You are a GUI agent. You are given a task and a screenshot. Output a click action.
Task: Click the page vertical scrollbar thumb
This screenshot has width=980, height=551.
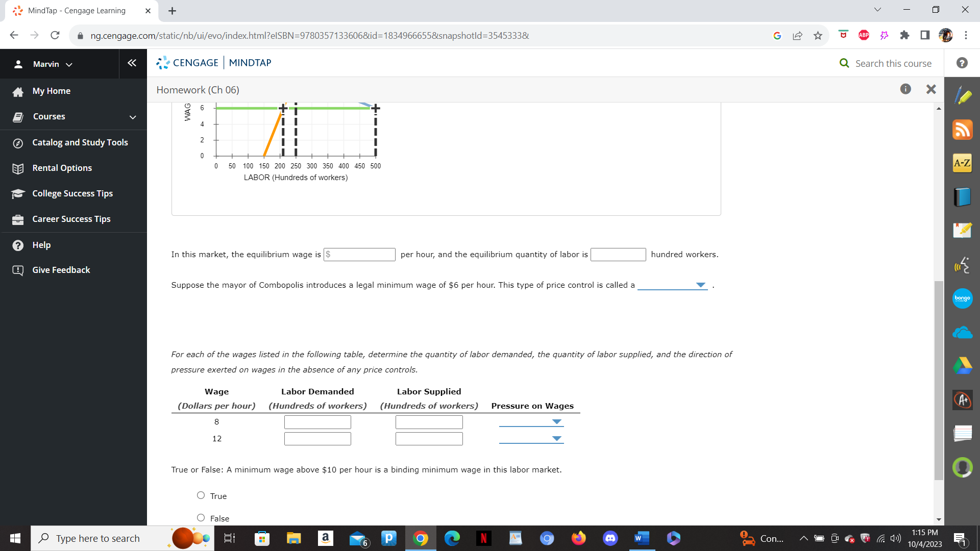pos(939,380)
